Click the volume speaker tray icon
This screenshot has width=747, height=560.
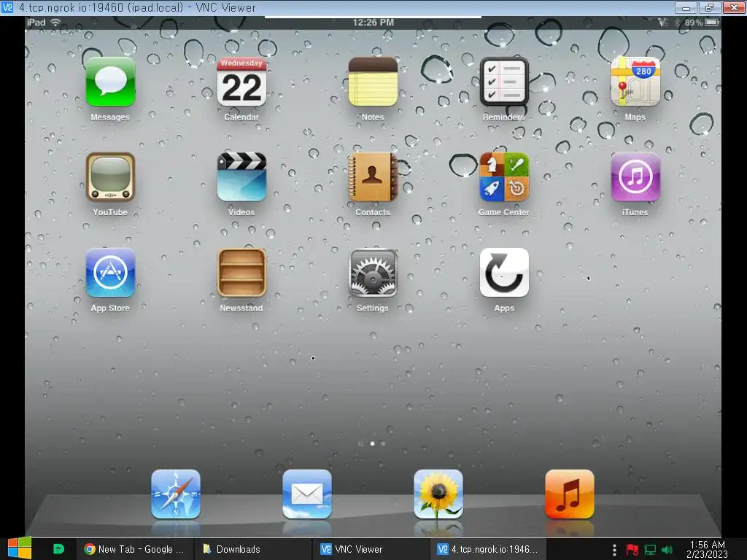point(667,550)
